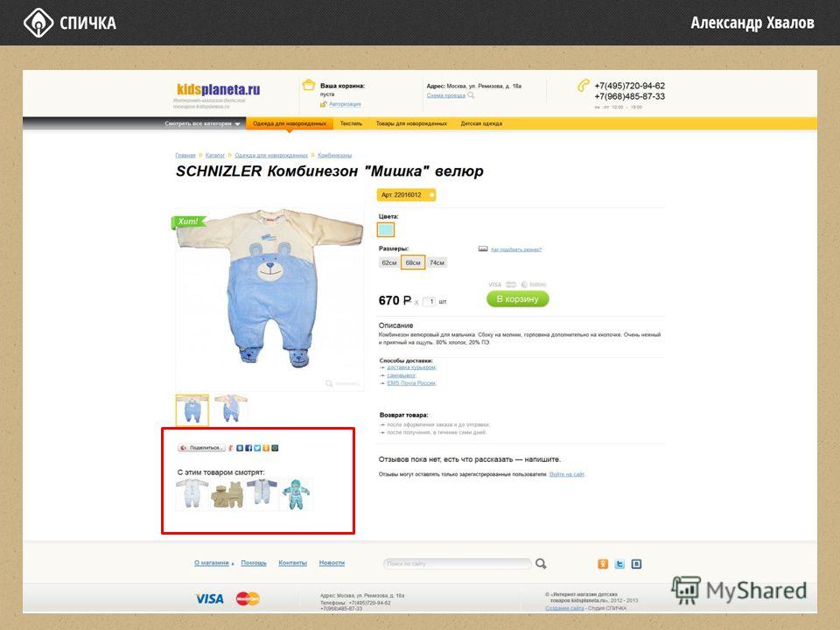Add item with В корзину button

pos(517,299)
